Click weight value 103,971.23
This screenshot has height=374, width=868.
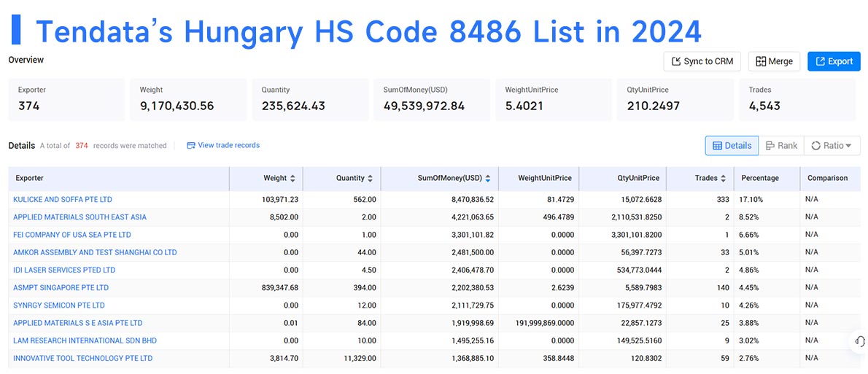(x=279, y=199)
